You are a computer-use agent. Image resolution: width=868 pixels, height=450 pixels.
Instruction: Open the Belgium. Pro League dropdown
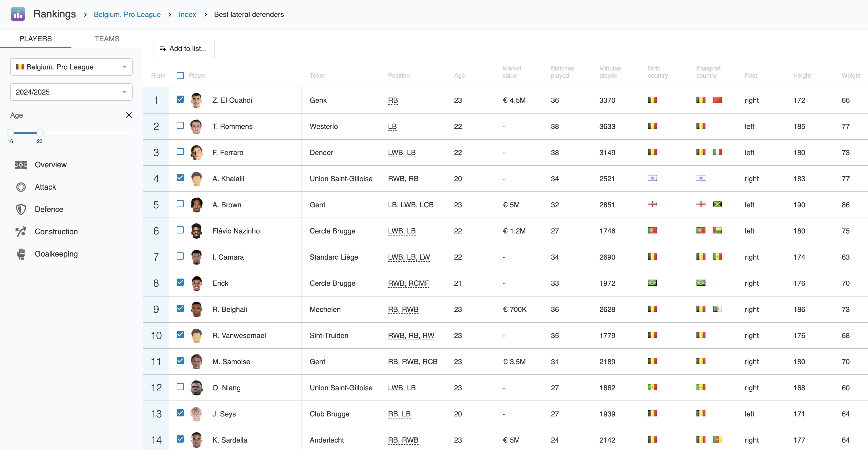click(71, 67)
